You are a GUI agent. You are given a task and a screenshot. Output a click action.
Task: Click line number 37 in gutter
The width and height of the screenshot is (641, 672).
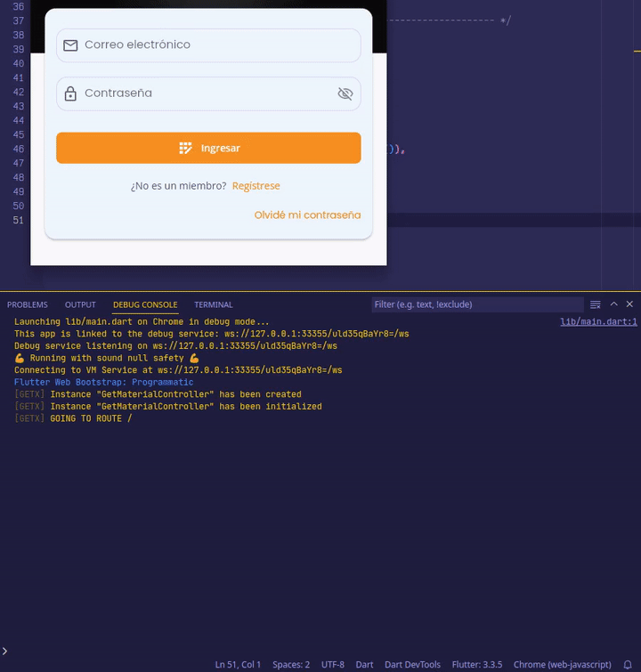19,21
